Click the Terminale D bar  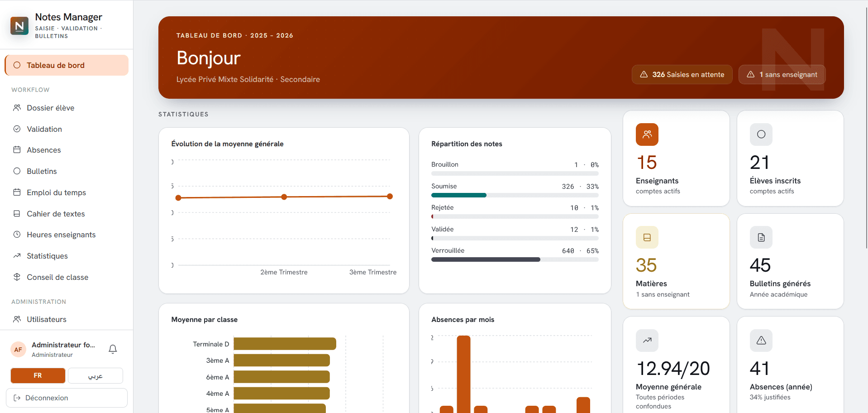click(x=285, y=344)
